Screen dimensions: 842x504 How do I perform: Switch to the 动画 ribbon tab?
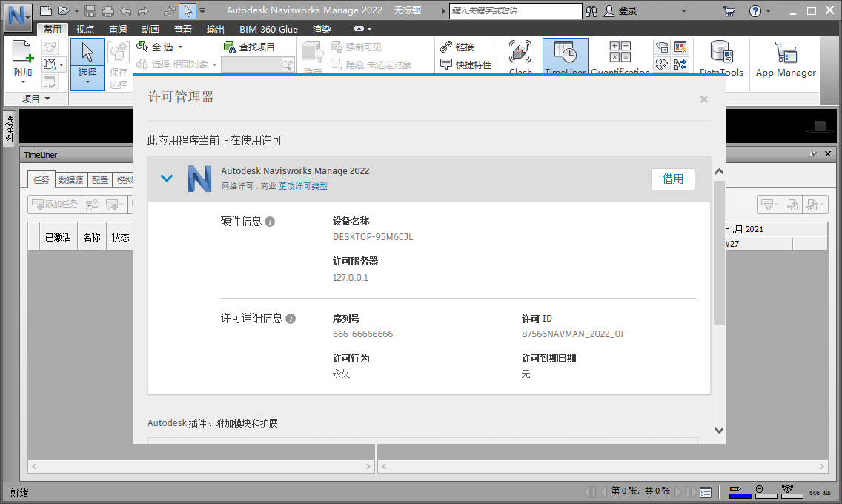pos(150,30)
